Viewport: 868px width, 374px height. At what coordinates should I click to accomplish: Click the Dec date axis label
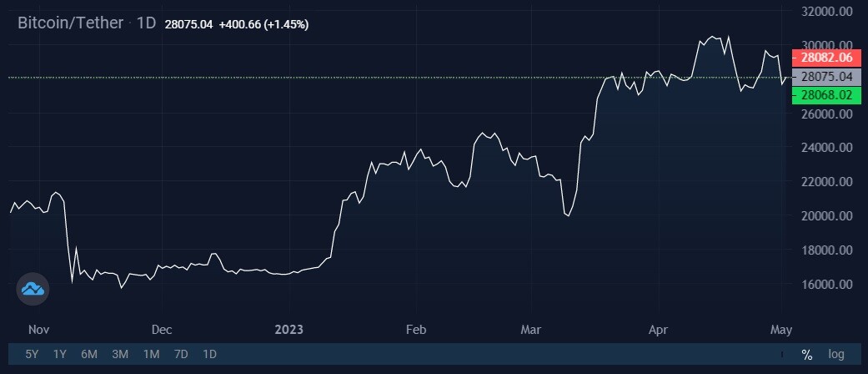tap(162, 330)
